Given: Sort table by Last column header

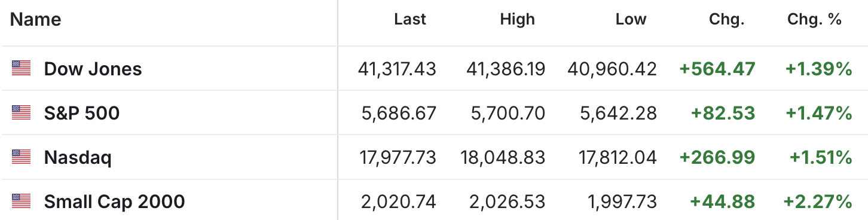Looking at the screenshot, I should 410,20.
